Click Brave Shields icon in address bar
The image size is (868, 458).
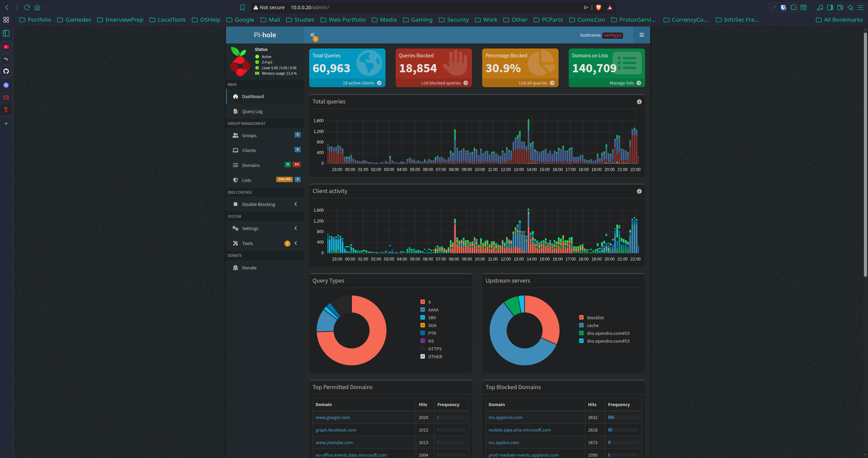pos(599,7)
